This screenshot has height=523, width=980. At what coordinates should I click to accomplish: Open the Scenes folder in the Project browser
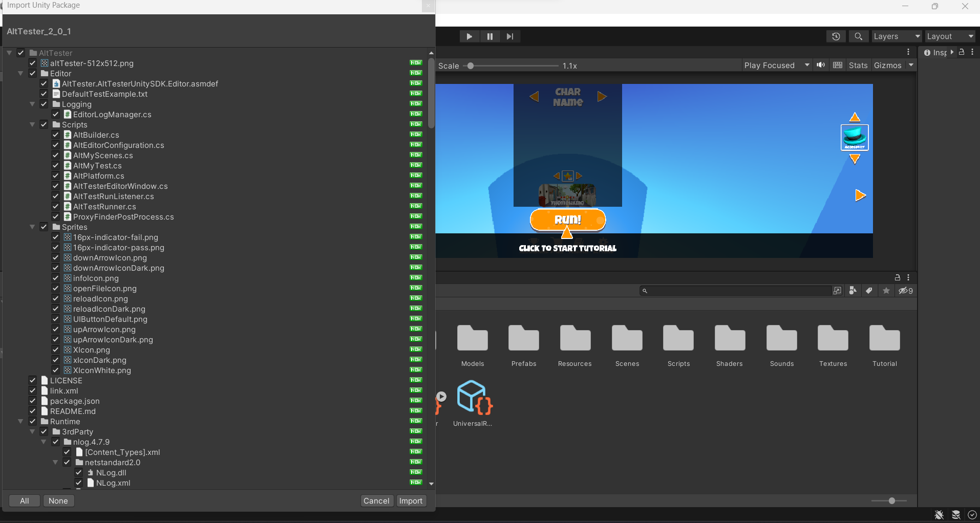click(x=627, y=344)
